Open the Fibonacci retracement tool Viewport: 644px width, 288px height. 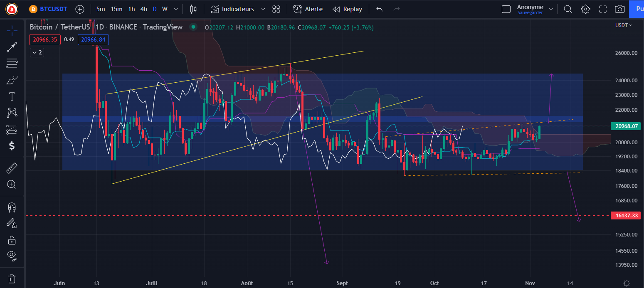[x=12, y=63]
